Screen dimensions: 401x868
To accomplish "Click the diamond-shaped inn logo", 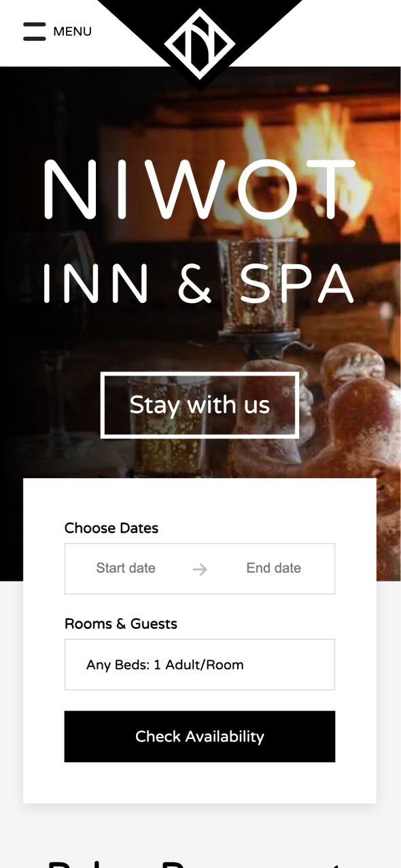I will (x=200, y=43).
